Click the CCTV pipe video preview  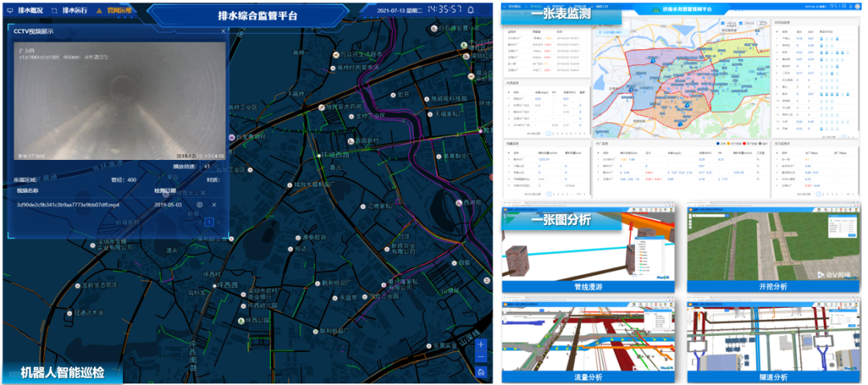coord(120,100)
